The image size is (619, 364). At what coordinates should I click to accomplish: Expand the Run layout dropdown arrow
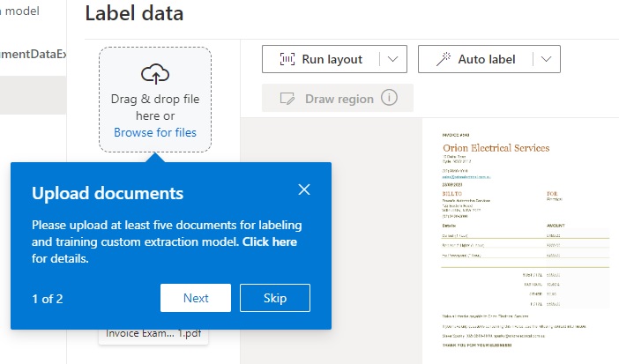pos(392,59)
